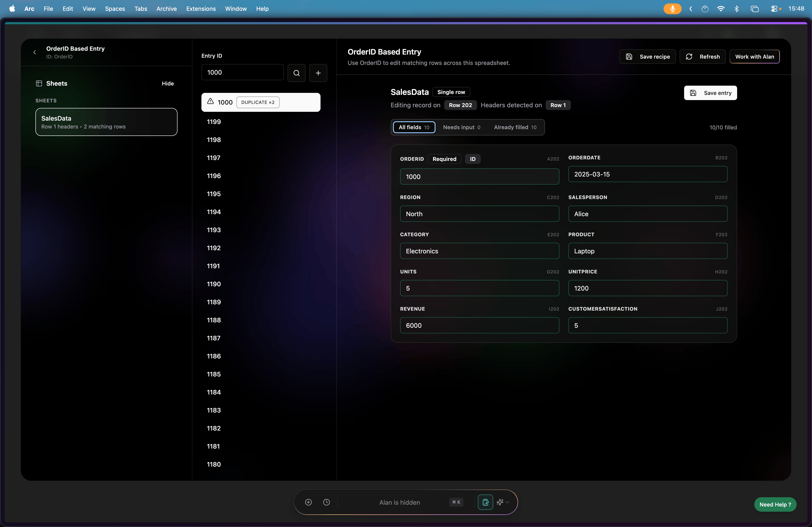Click Work with Alan button

[754, 57]
